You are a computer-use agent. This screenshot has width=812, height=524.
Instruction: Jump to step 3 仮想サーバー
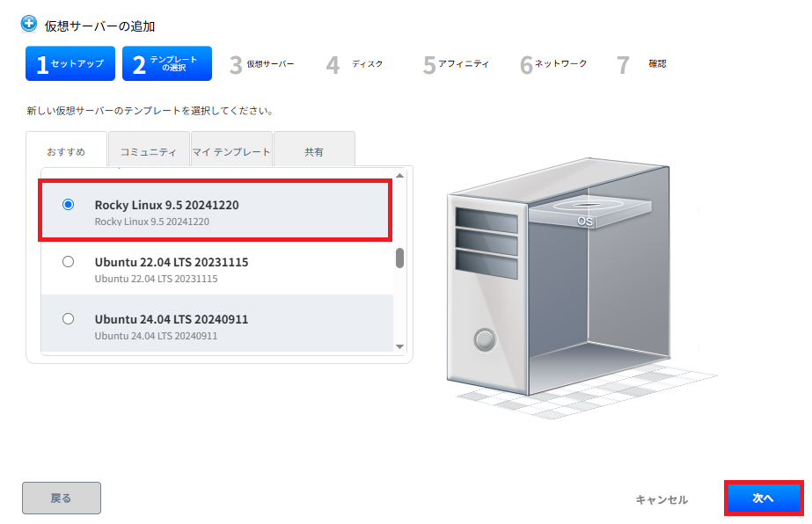(x=262, y=64)
